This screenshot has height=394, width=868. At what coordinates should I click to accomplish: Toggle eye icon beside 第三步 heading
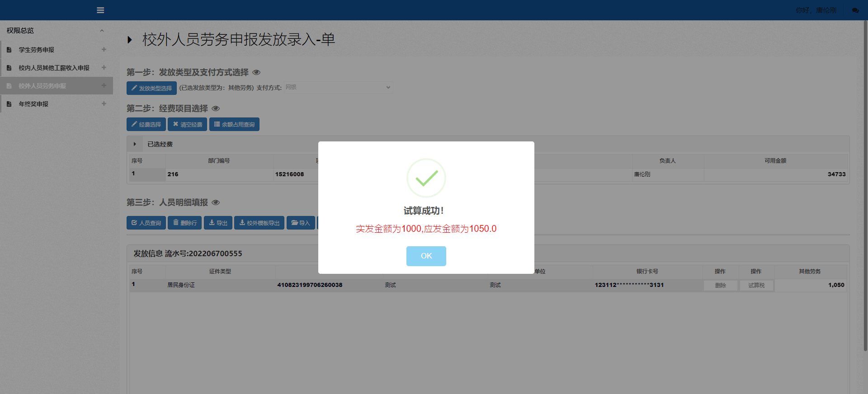216,202
